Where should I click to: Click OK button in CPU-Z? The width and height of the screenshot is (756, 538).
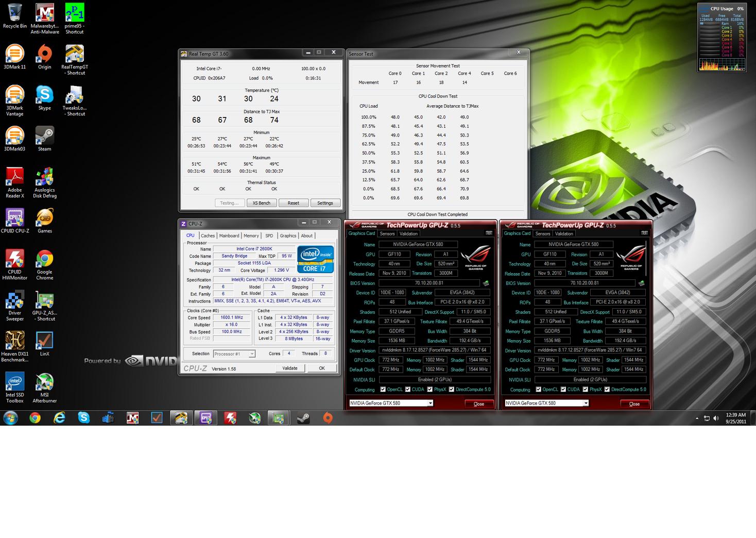[x=322, y=368]
